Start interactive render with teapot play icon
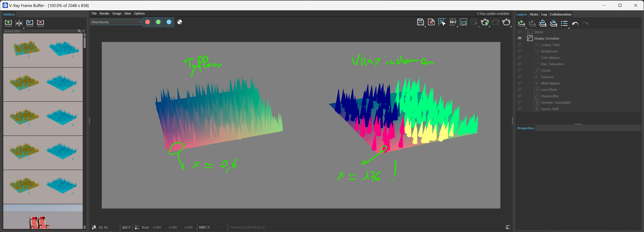 click(485, 23)
